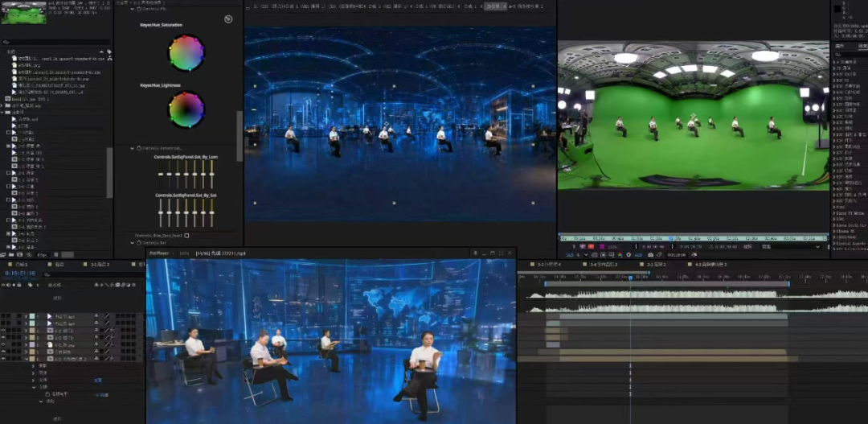Open the footage viewer zoom percentage dropdown arrow
Image resolution: width=868 pixels, height=424 pixels.
[x=586, y=255]
